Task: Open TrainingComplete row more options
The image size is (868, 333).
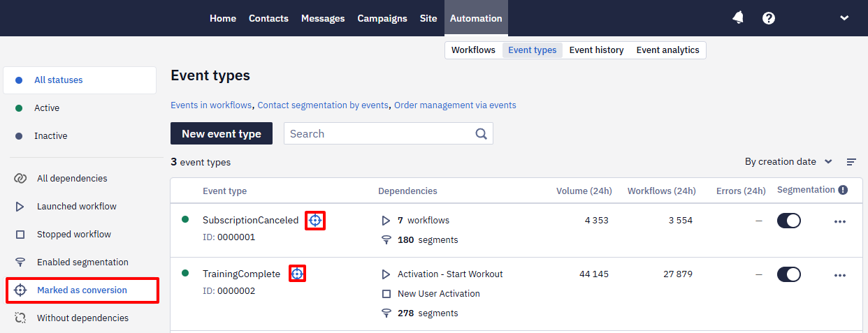Action: pyautogui.click(x=840, y=275)
